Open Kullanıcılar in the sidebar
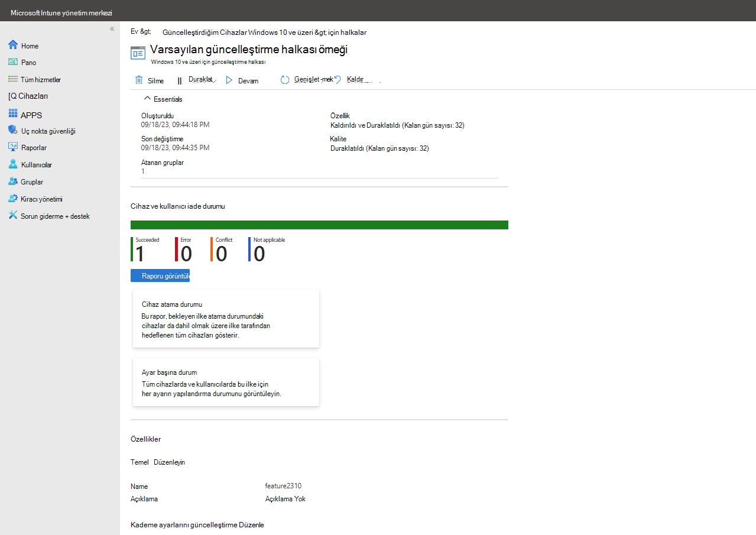Screen dimensions: 756x535 (x=37, y=165)
